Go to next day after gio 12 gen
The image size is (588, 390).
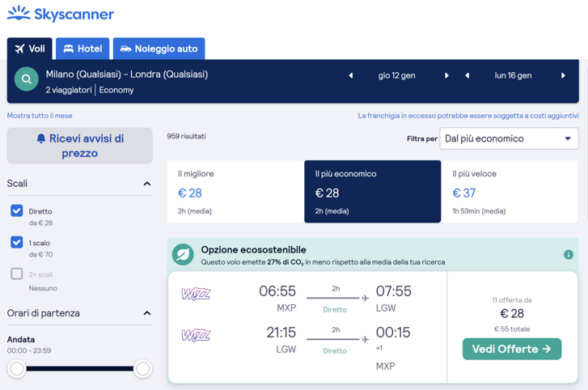coord(446,75)
